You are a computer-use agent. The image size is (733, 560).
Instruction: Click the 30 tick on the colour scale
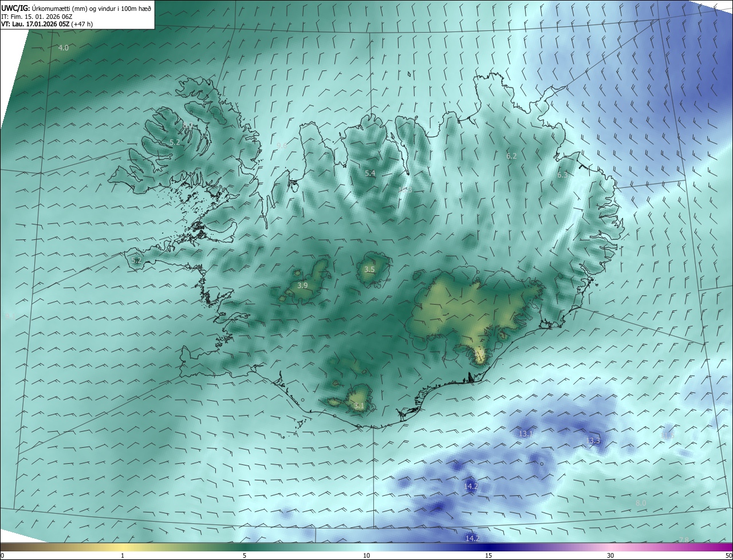pos(610,555)
